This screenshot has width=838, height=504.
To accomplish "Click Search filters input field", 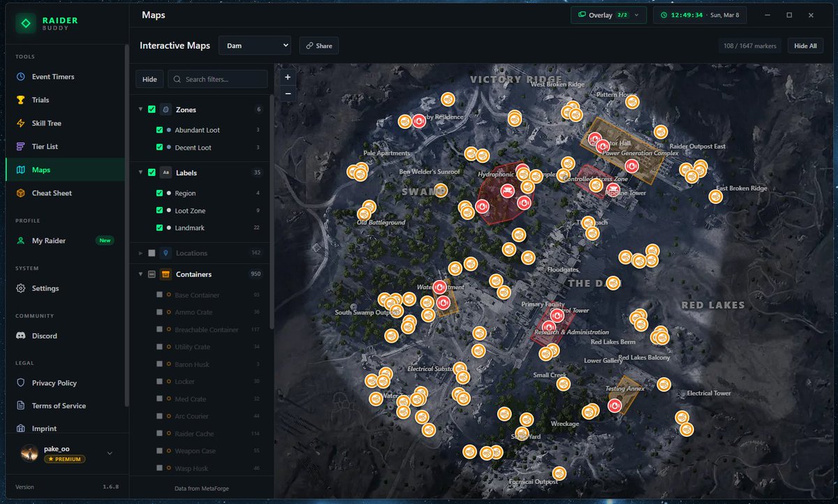I will coord(217,79).
